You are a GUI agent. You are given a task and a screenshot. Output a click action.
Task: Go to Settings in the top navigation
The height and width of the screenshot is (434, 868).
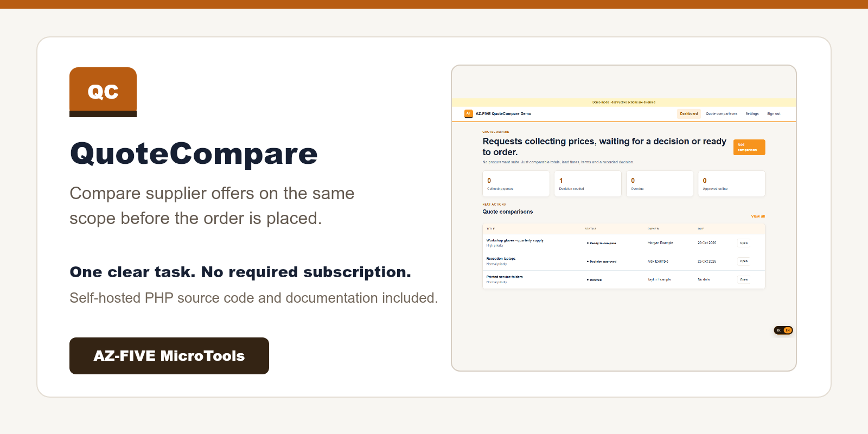coord(752,114)
